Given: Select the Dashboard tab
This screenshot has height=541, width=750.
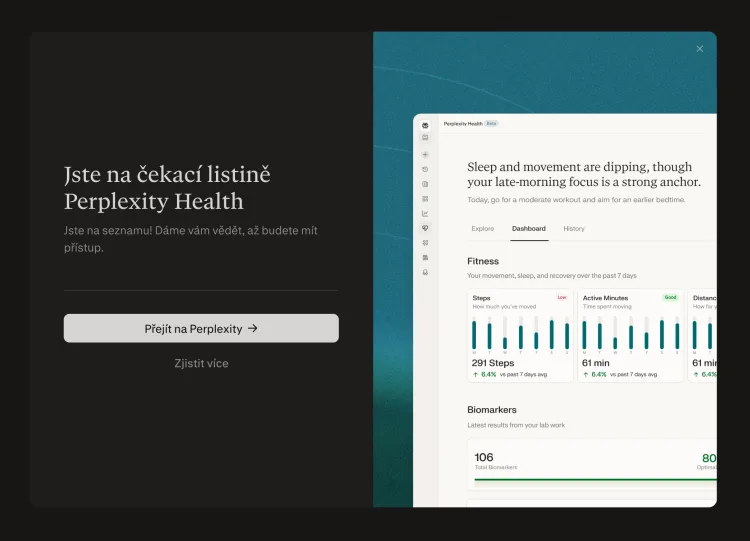Looking at the screenshot, I should pos(529,229).
